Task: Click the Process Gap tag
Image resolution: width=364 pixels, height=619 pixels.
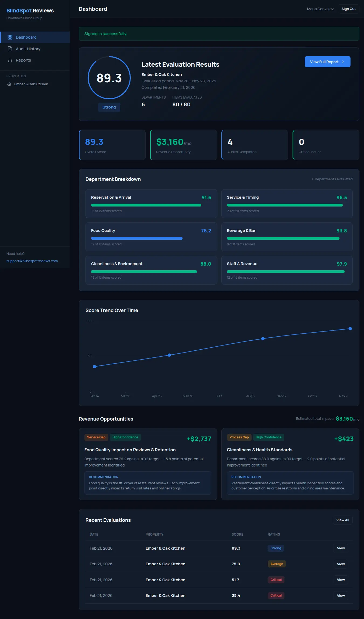Action: [239, 437]
